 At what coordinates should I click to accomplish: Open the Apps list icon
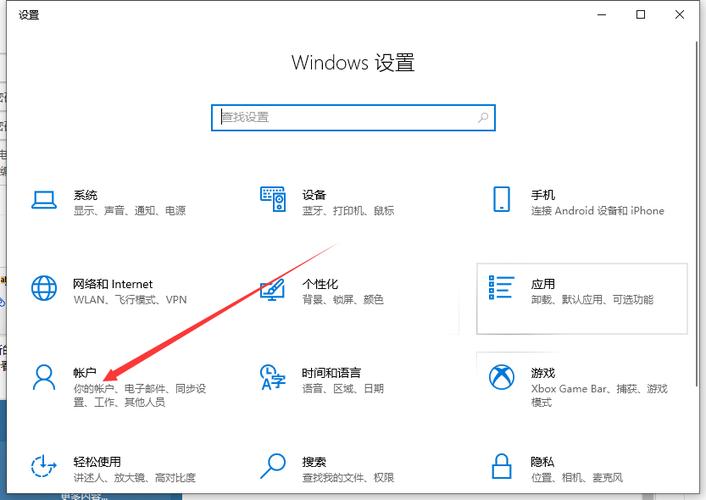(x=502, y=289)
